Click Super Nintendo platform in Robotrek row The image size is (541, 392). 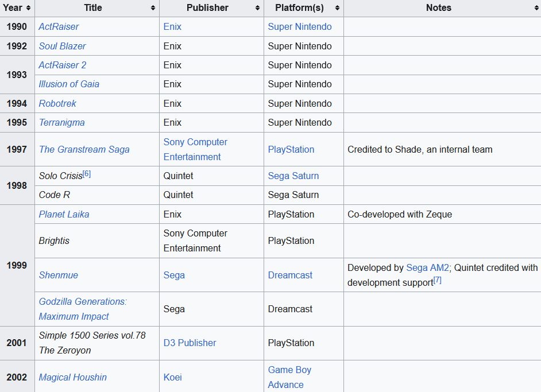pos(300,103)
